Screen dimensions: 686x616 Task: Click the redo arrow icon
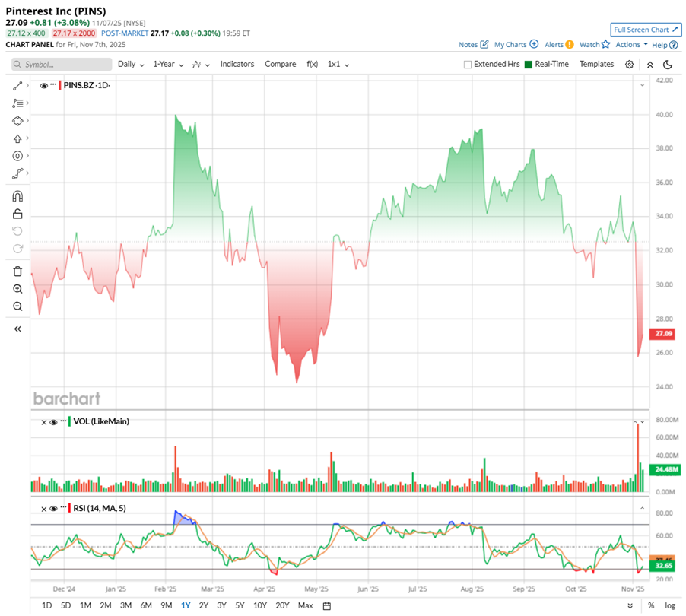point(17,249)
